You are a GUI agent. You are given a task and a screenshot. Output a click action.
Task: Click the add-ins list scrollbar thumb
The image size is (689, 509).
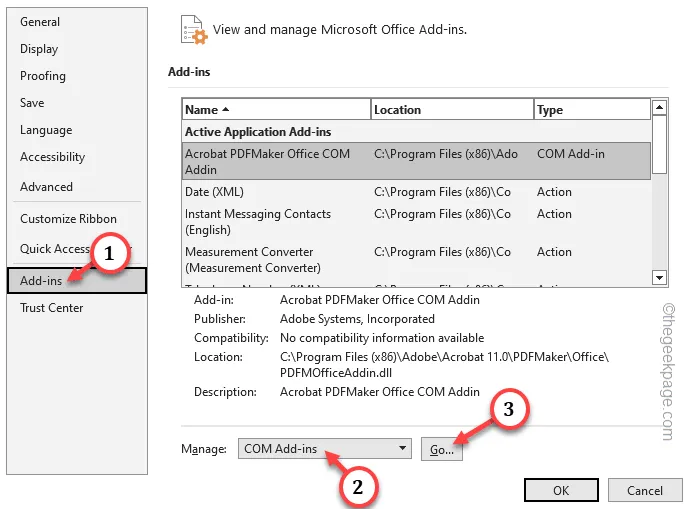[659, 144]
